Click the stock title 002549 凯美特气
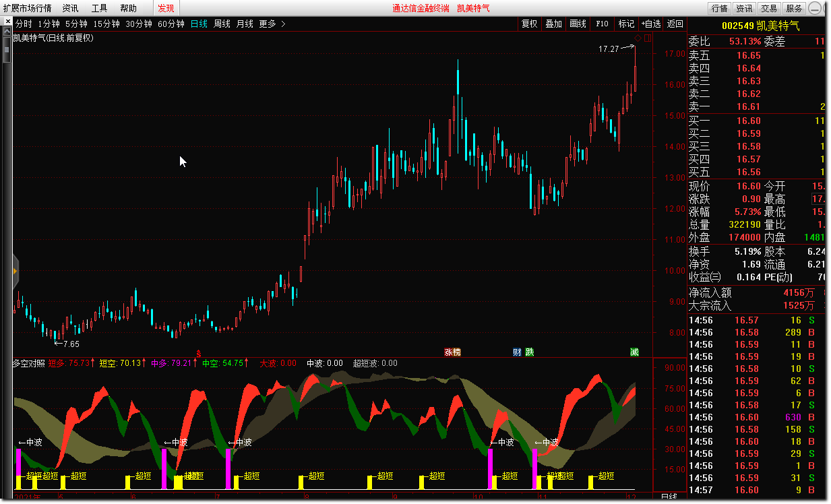 (760, 26)
